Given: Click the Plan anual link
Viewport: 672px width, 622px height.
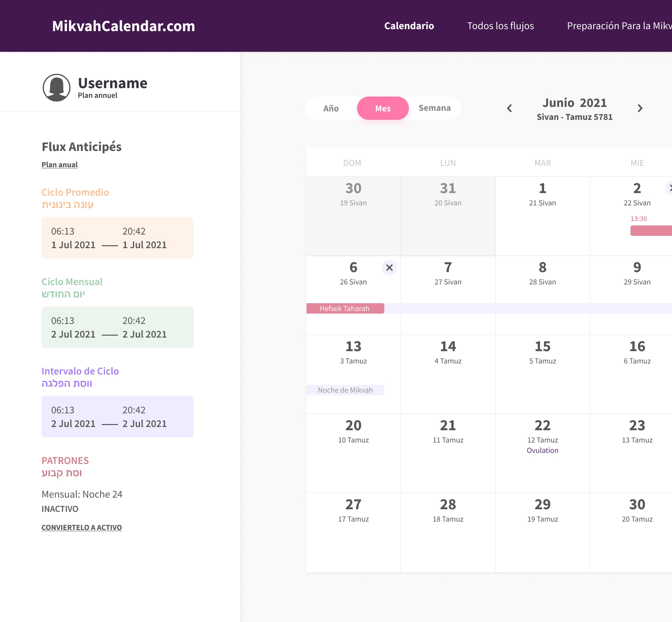Looking at the screenshot, I should (60, 165).
